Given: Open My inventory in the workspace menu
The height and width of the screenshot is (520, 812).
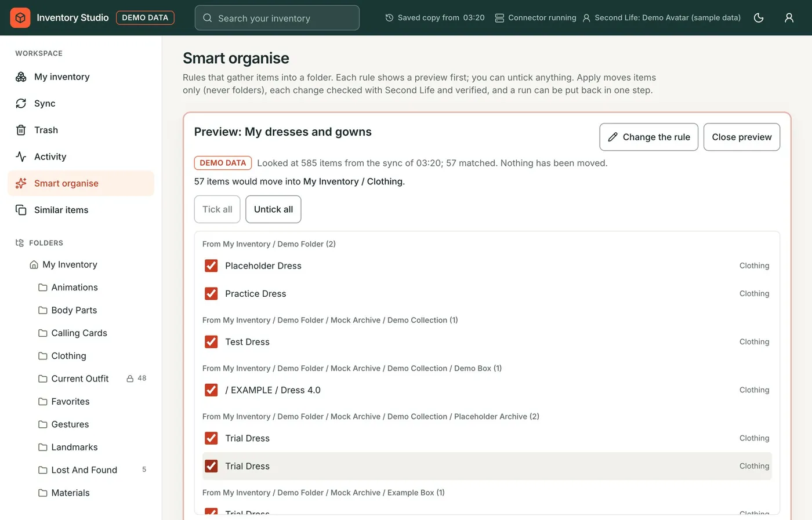Looking at the screenshot, I should 81,77.
